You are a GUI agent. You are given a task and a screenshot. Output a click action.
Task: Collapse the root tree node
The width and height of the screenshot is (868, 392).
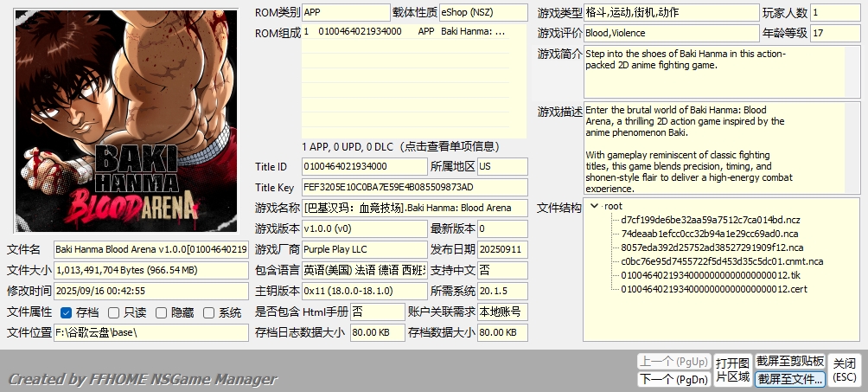[595, 206]
